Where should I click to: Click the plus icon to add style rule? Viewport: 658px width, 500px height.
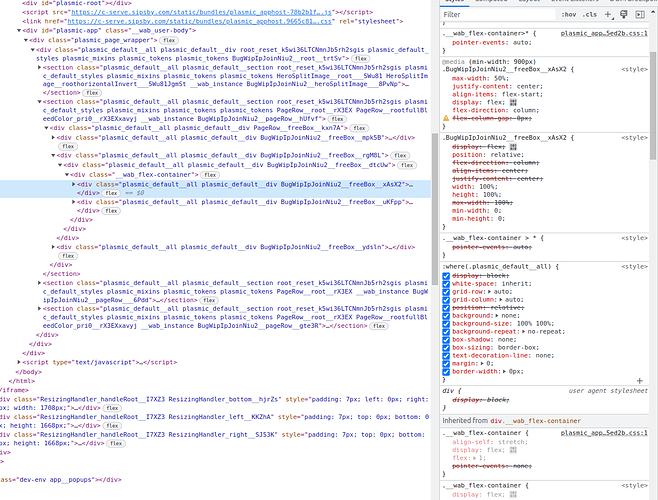[606, 16]
